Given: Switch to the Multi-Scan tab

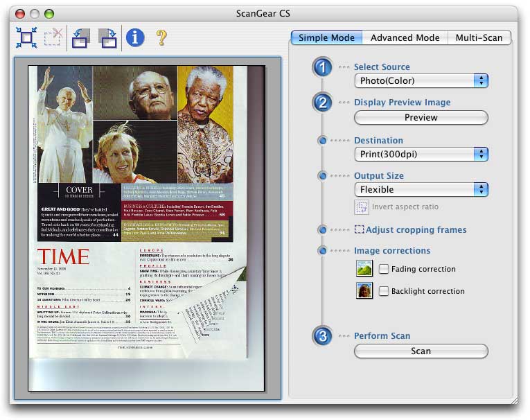Looking at the screenshot, I should click(479, 38).
